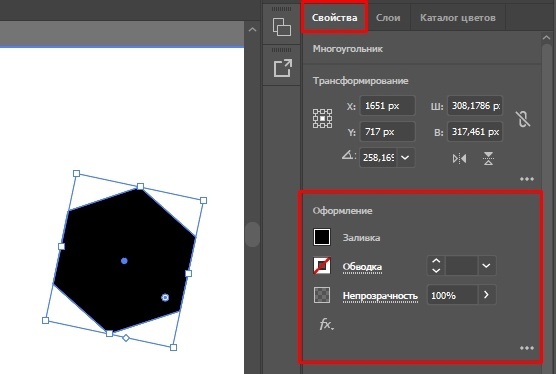This screenshot has height=374, width=556.
Task: Open the black fill color swatch
Action: click(x=322, y=237)
